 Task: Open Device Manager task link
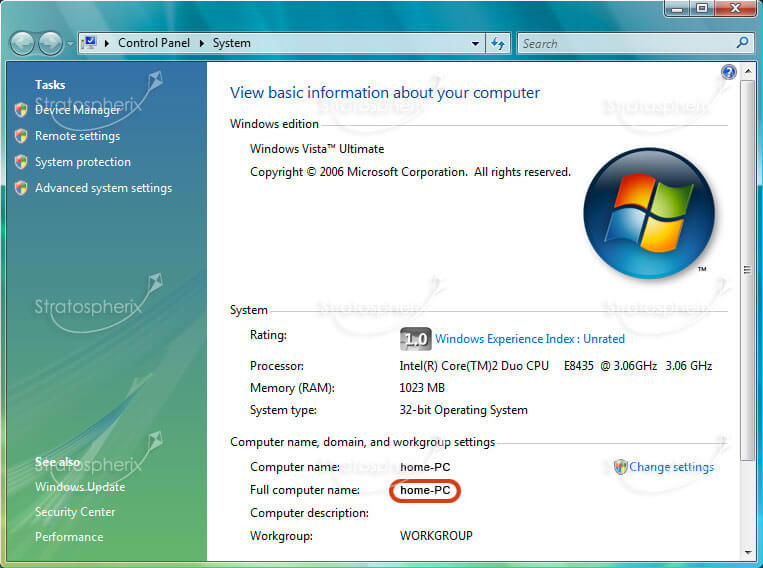pos(77,110)
